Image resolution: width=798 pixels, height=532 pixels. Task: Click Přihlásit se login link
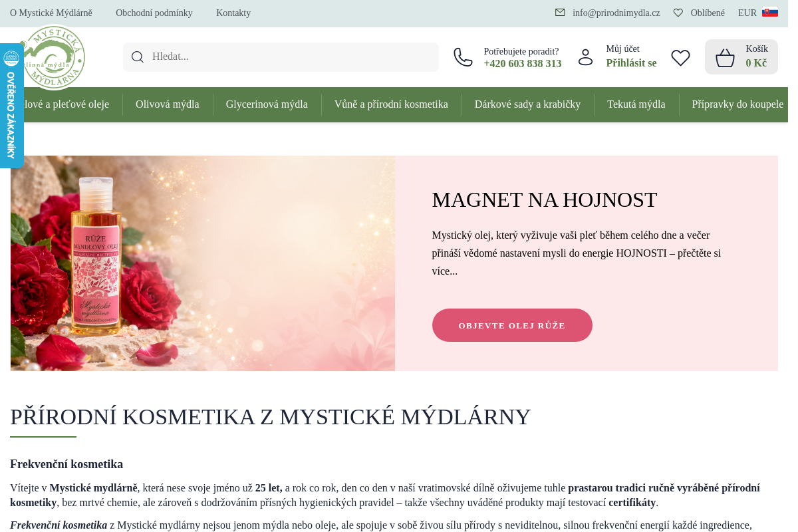pos(631,63)
